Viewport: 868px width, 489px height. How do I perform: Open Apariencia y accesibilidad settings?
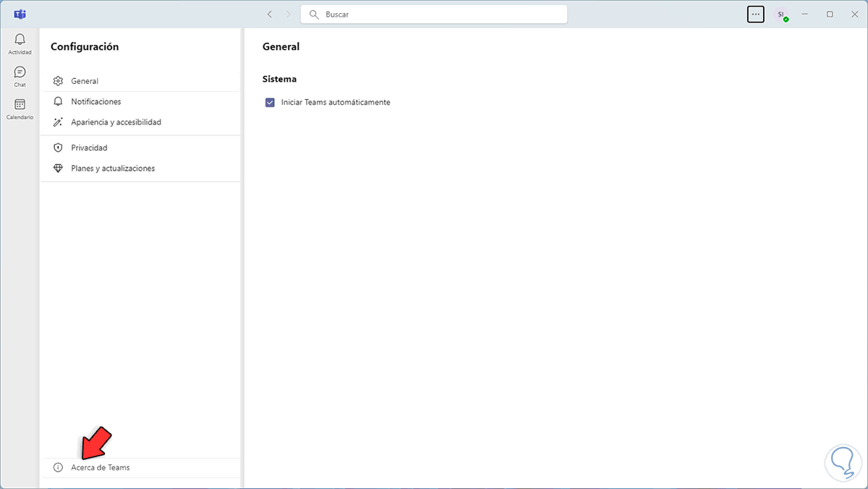pos(140,122)
